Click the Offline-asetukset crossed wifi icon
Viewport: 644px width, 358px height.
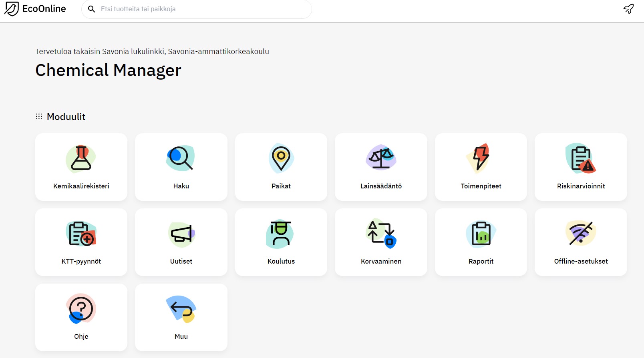[x=581, y=234]
